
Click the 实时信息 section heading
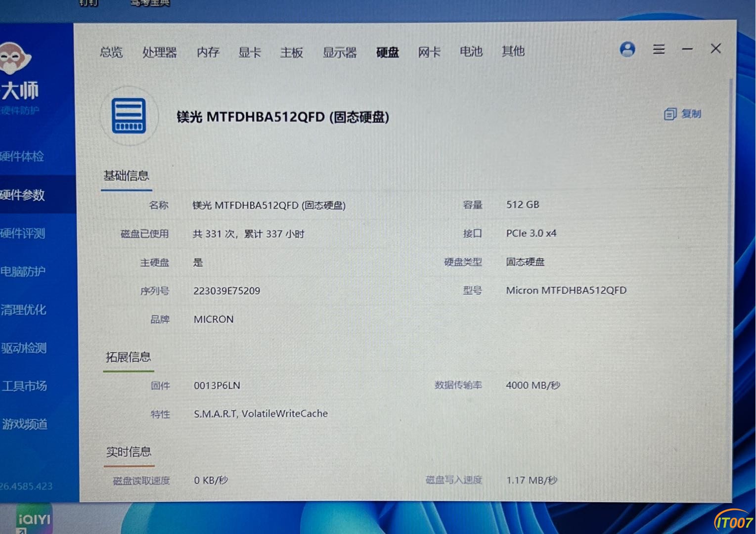point(129,451)
